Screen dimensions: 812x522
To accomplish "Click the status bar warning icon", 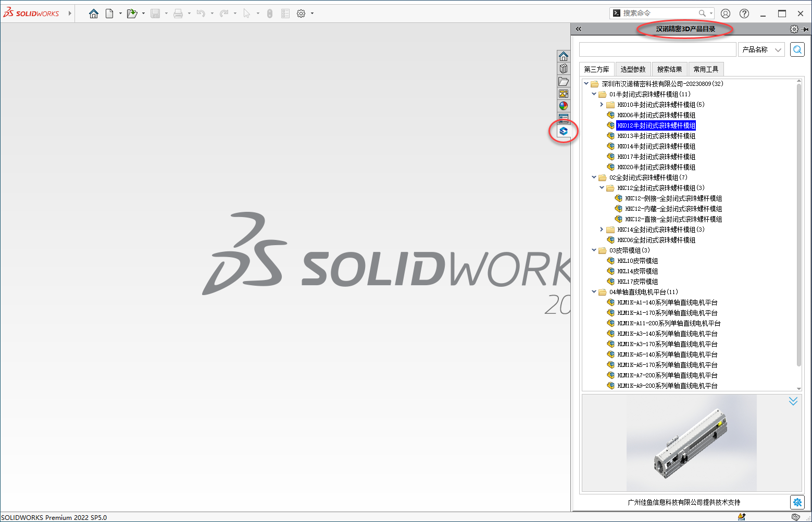I will click(x=742, y=517).
